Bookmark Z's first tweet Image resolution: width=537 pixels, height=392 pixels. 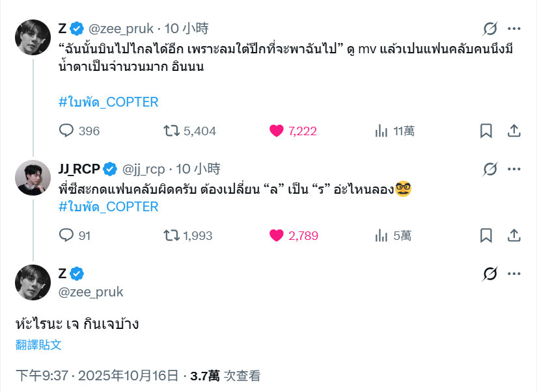pyautogui.click(x=486, y=131)
